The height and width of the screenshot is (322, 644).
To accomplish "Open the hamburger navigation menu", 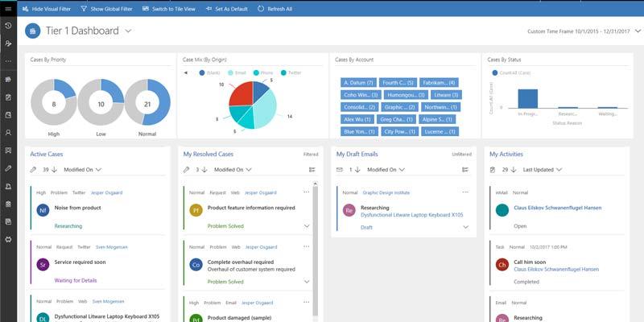I will click(7, 8).
